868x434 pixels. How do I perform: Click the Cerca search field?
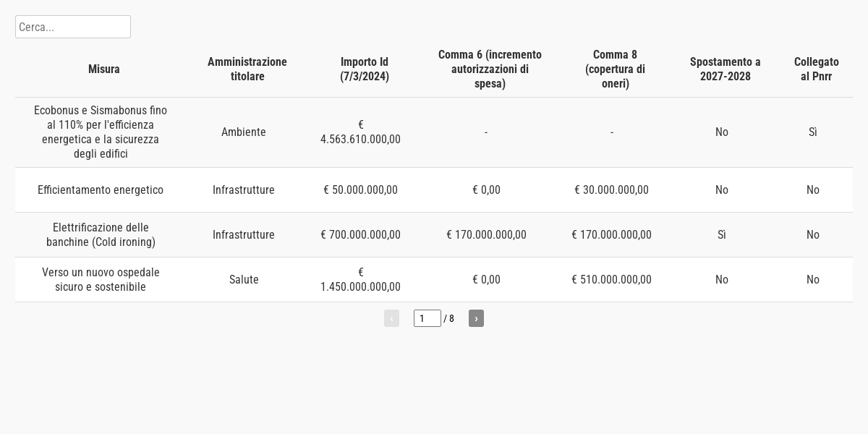pos(73,27)
